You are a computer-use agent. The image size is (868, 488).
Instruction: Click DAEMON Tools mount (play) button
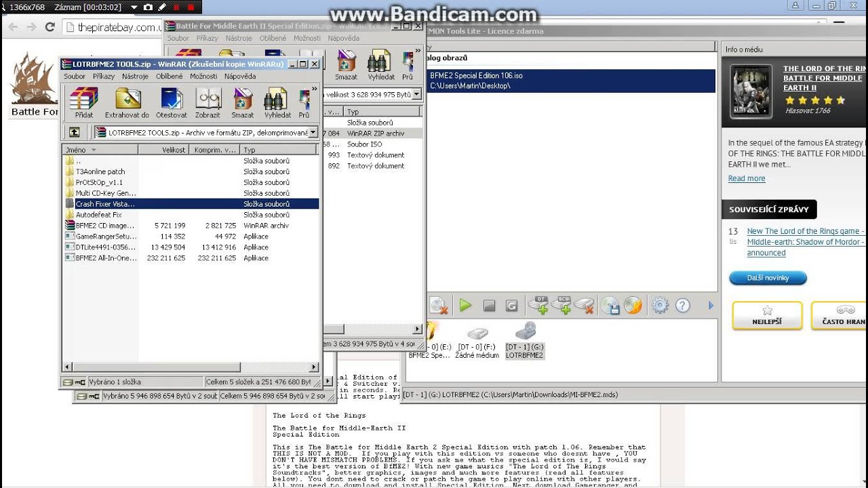pos(465,306)
